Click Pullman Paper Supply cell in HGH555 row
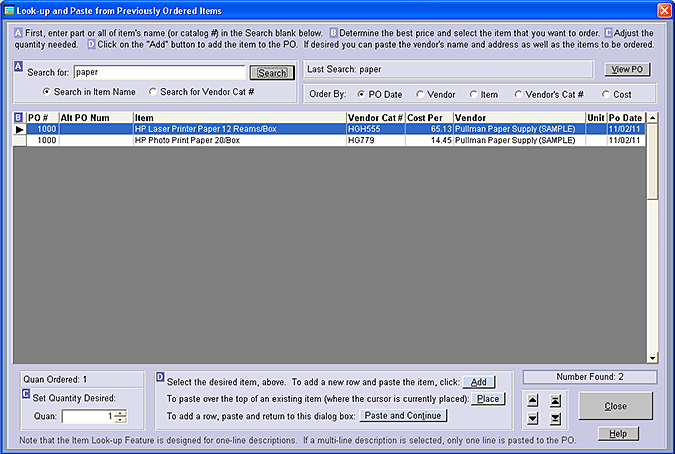Image resolution: width=675 pixels, height=454 pixels. (519, 129)
